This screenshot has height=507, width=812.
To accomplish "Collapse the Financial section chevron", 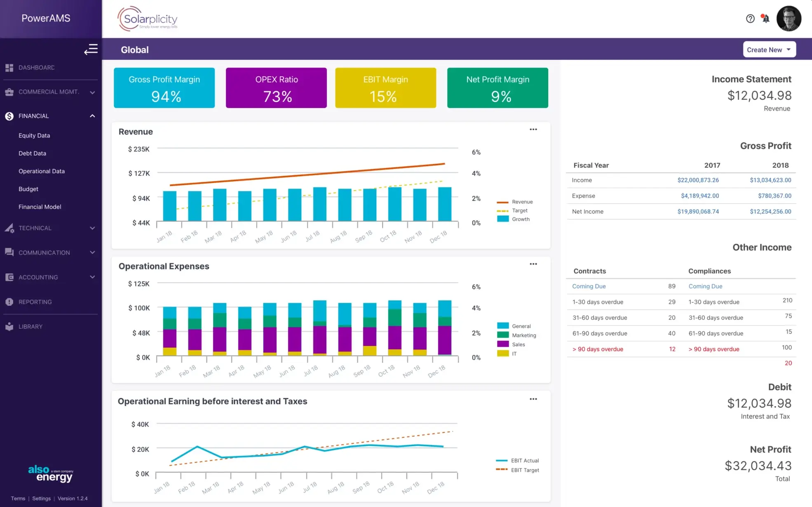I will (x=92, y=116).
